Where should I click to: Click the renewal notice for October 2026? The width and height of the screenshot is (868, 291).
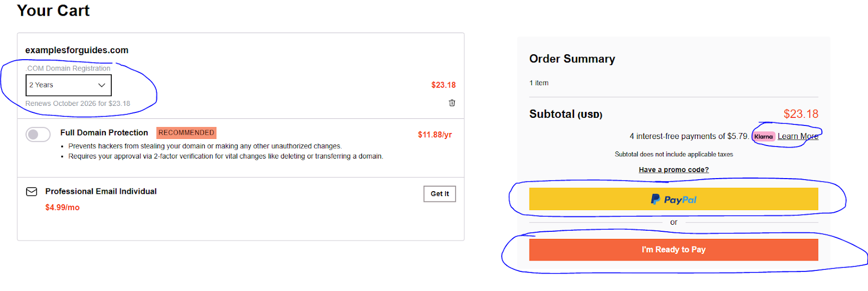click(x=78, y=104)
